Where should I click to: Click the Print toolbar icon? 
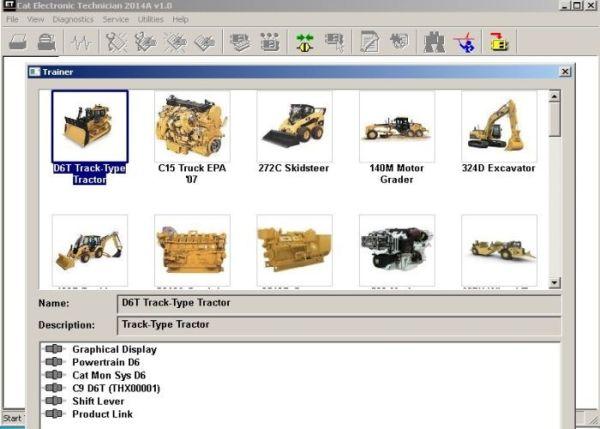pyautogui.click(x=47, y=42)
